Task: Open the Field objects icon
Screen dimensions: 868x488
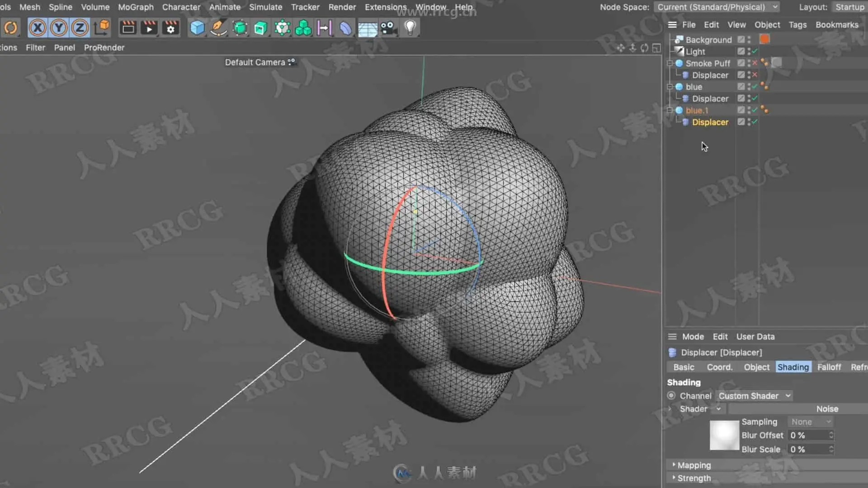Action: (325, 28)
